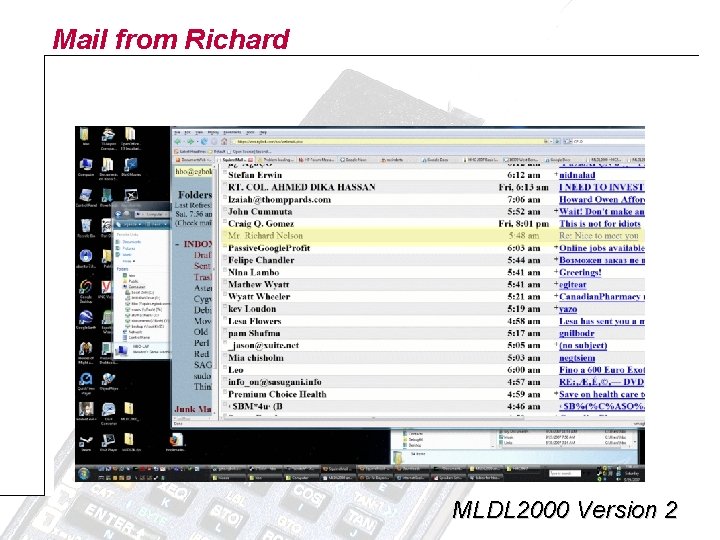
Task: Tick the checkbox beside PassiveGoogleProfit
Action: [x=225, y=248]
